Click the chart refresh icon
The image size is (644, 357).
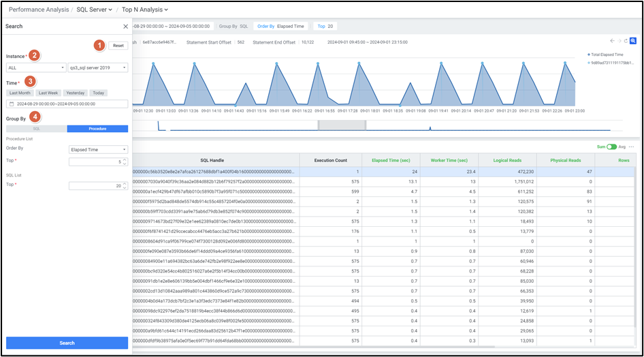click(x=626, y=41)
